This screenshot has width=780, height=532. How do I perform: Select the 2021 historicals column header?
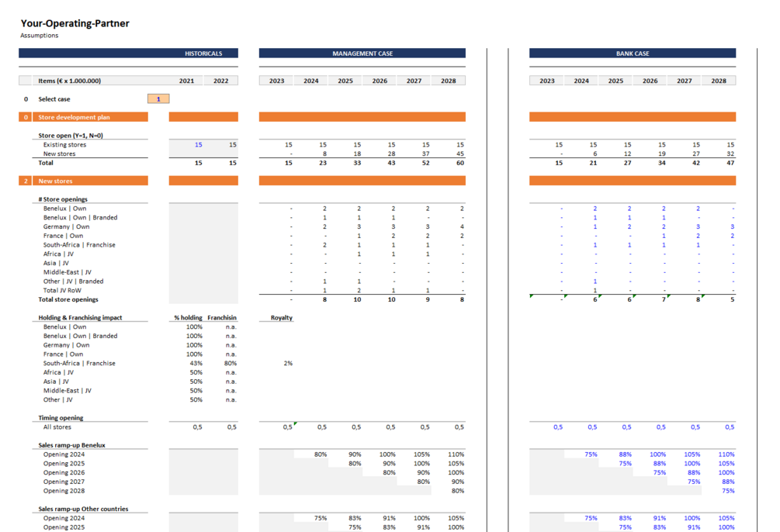[186, 81]
